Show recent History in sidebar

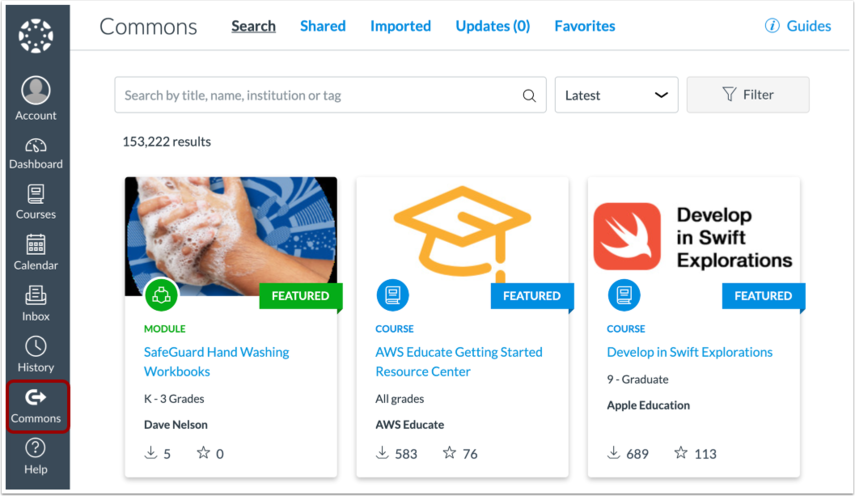(36, 354)
